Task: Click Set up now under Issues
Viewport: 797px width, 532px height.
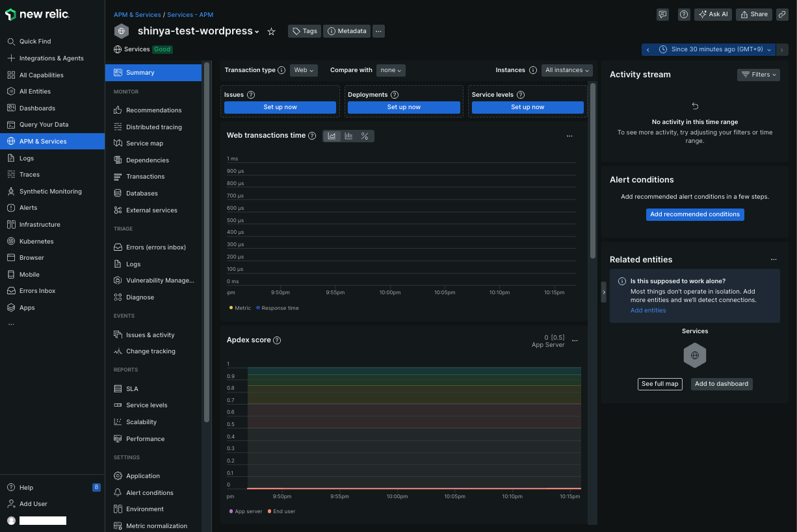Action: [280, 107]
